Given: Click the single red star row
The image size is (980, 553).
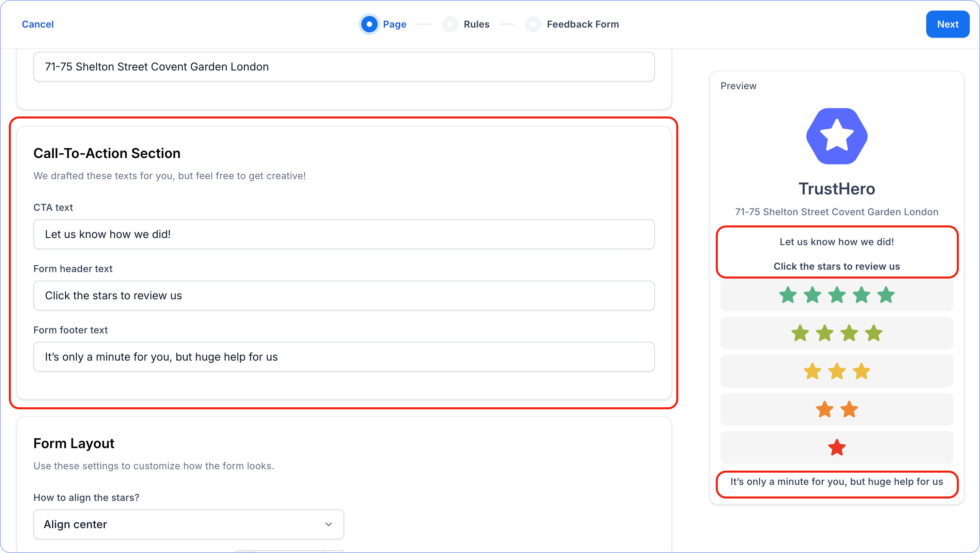Looking at the screenshot, I should point(837,447).
